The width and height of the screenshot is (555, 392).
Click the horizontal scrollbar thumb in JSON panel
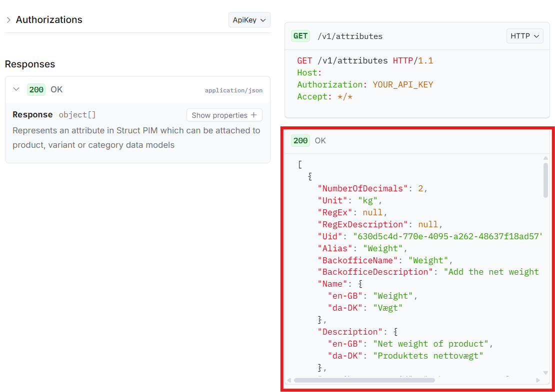(364, 380)
